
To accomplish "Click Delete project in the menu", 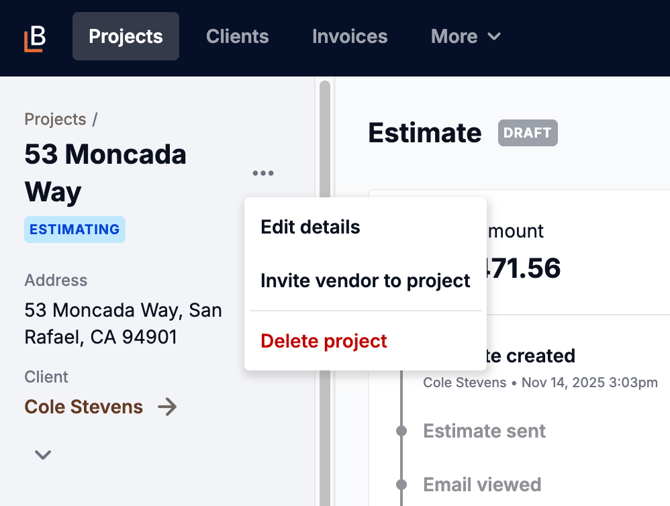I will (323, 341).
